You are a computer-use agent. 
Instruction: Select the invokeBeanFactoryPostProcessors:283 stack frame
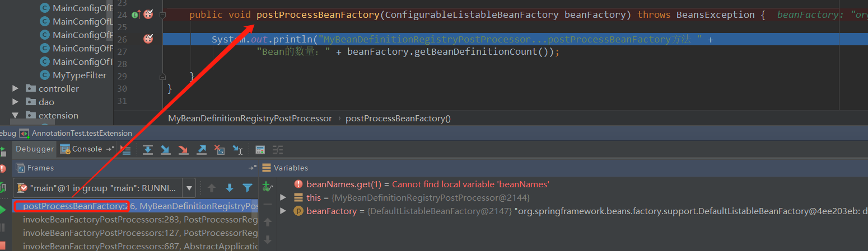[135, 220]
